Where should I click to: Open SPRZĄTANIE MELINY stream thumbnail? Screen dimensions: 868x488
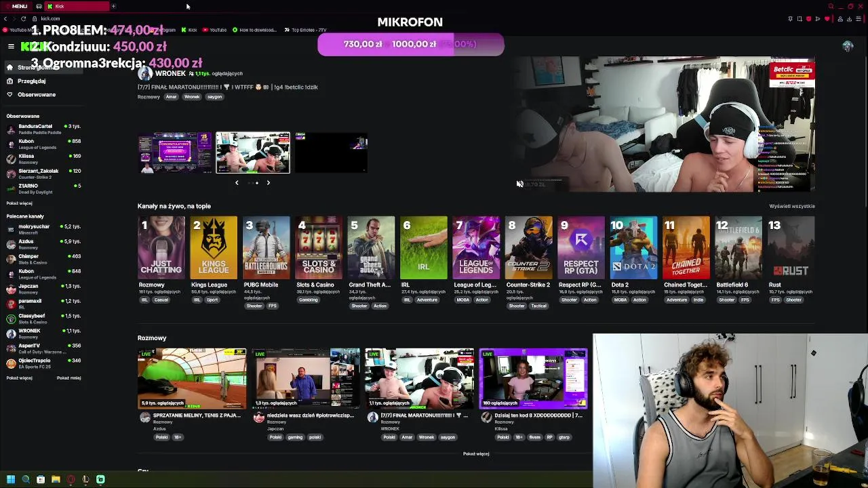(193, 379)
